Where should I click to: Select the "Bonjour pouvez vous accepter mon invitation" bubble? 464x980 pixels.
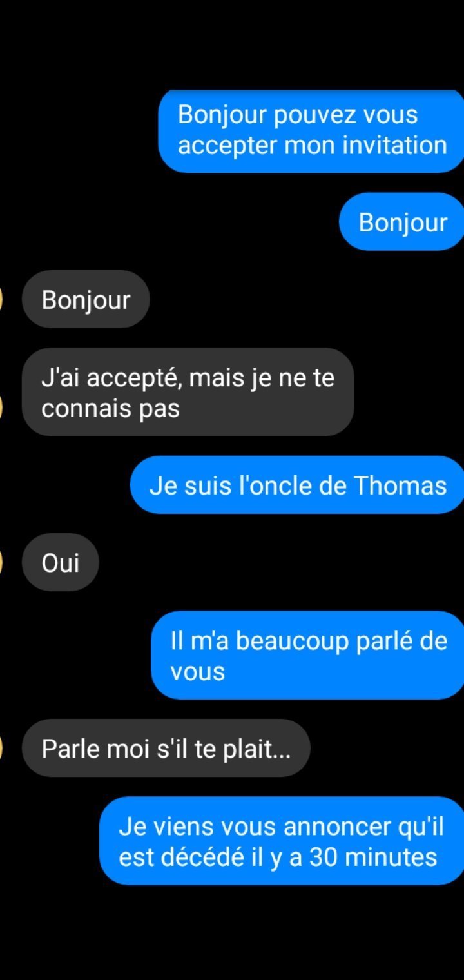pyautogui.click(x=311, y=131)
